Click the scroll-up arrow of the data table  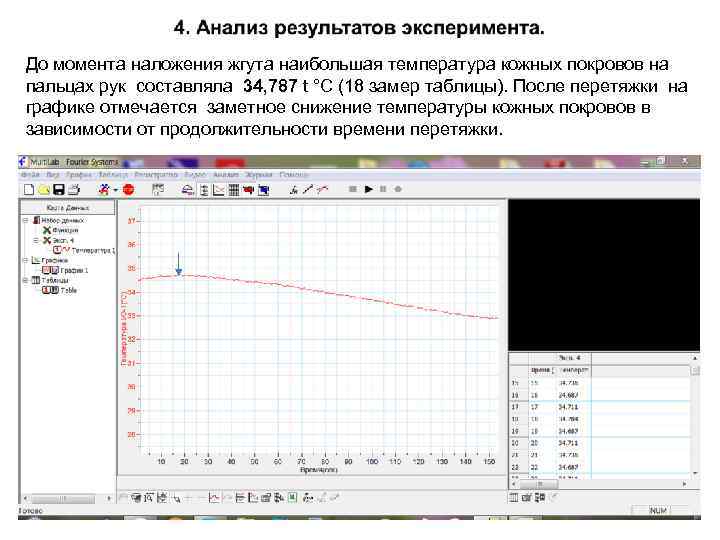click(695, 357)
